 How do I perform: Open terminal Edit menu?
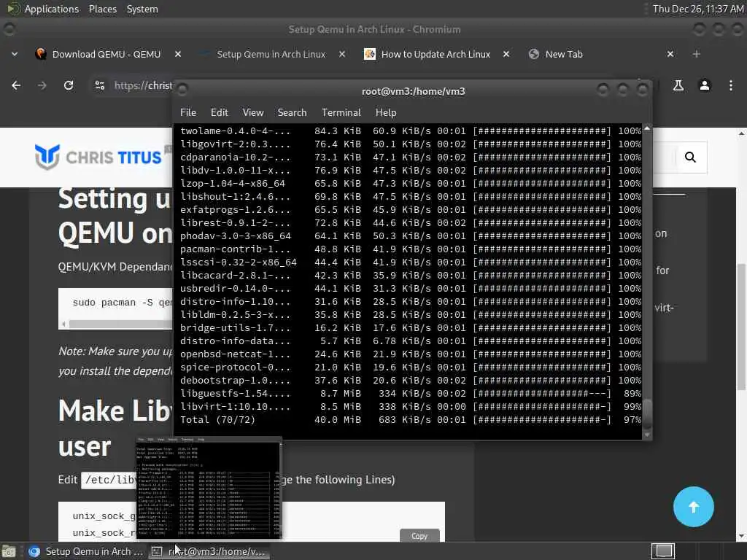(x=219, y=112)
